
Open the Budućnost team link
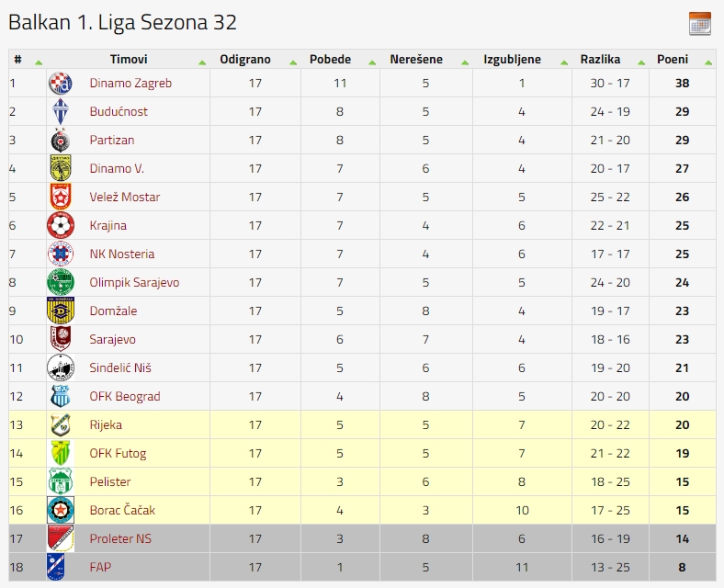click(x=119, y=112)
